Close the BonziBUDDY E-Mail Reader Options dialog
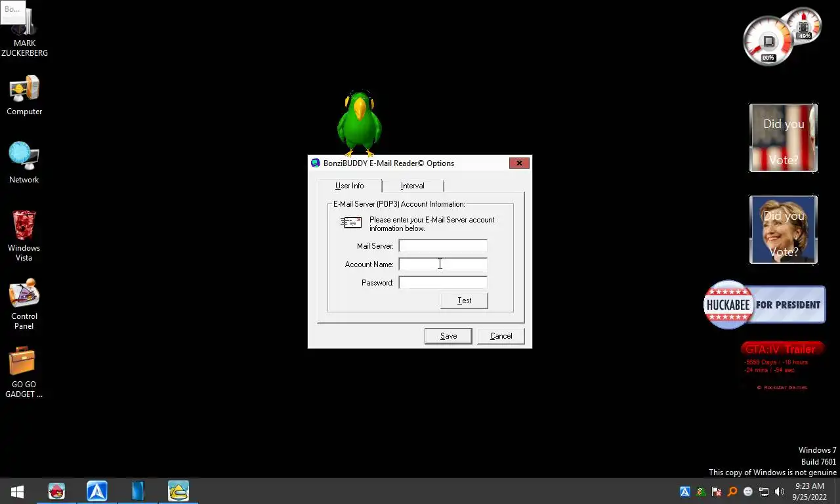The width and height of the screenshot is (840, 504). [x=519, y=163]
